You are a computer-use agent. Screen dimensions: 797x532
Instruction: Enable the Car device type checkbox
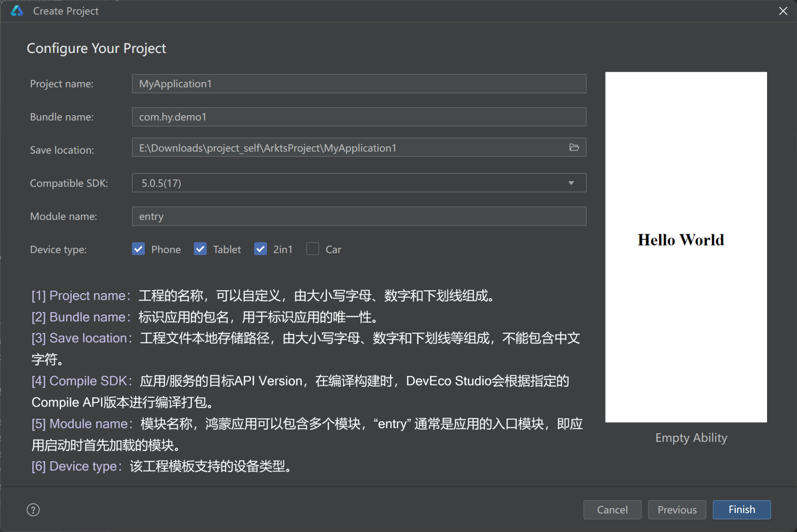[312, 249]
